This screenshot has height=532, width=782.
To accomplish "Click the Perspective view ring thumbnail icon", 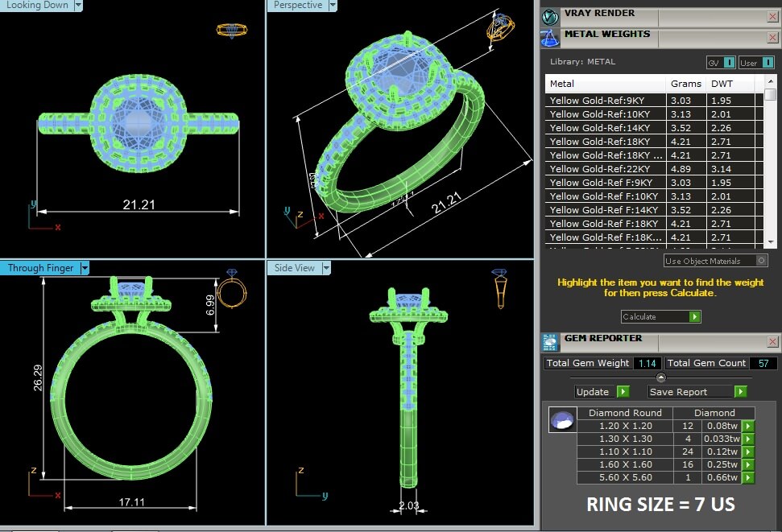I will coord(499,30).
